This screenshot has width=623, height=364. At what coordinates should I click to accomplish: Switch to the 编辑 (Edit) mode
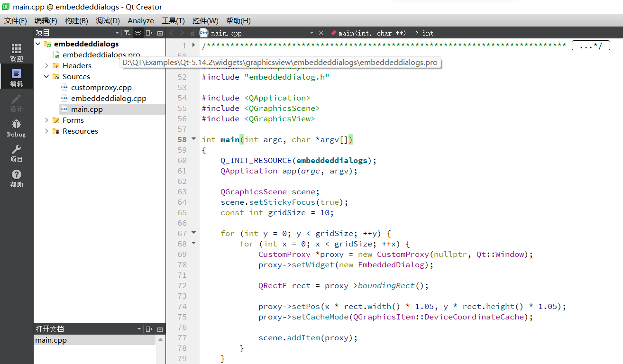click(17, 78)
